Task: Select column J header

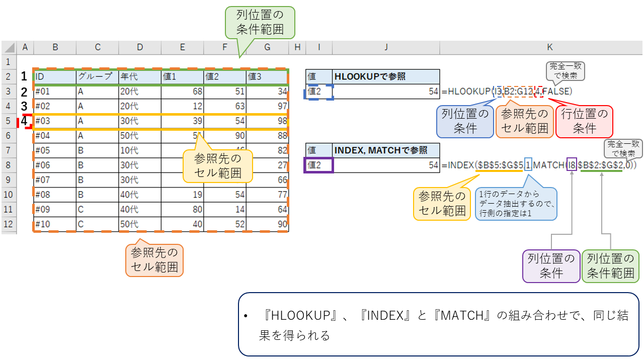Action: click(386, 47)
